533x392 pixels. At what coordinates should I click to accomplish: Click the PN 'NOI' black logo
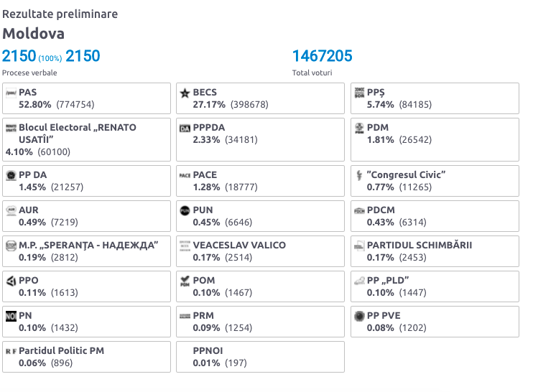click(x=11, y=316)
